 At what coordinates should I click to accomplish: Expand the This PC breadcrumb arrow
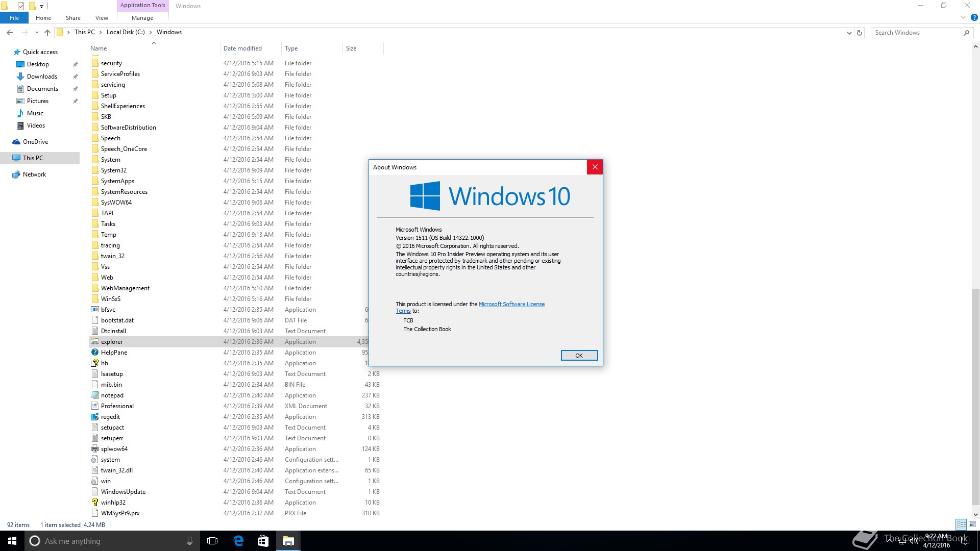coord(101,32)
